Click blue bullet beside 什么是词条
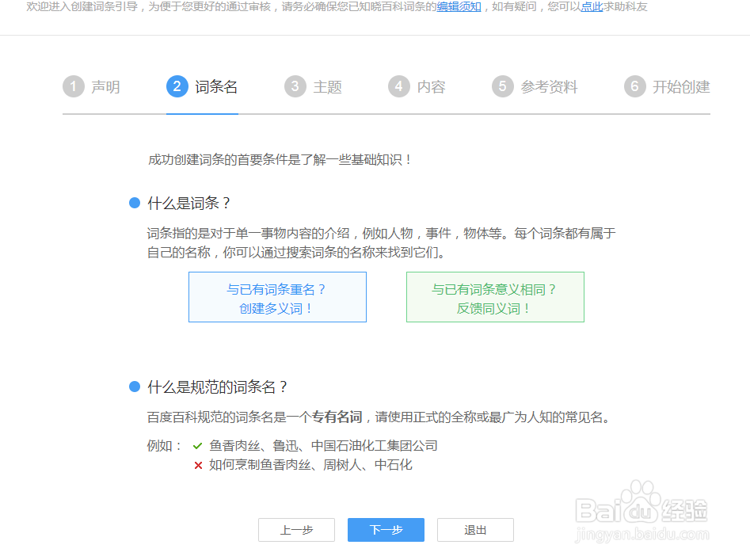The height and width of the screenshot is (560, 750). point(135,203)
